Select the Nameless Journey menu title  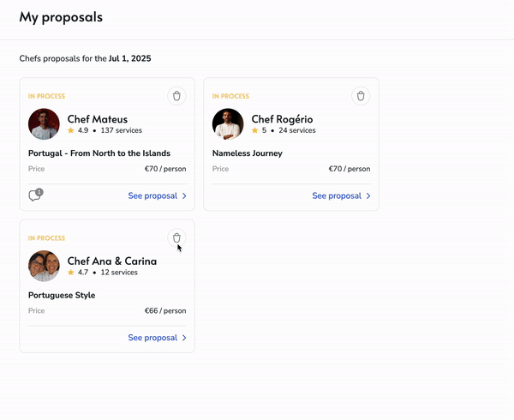point(248,153)
